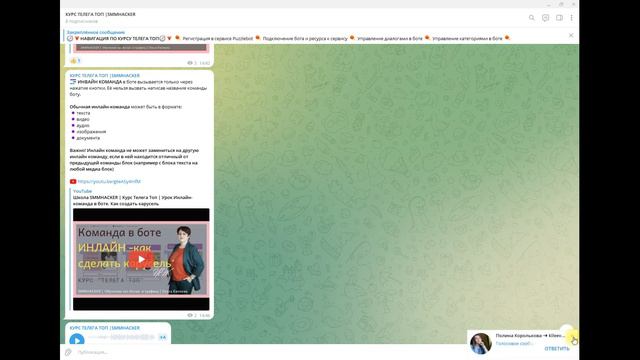The width and height of the screenshot is (640, 360).
Task: Transcribe the voice message to text
Action: [x=162, y=337]
